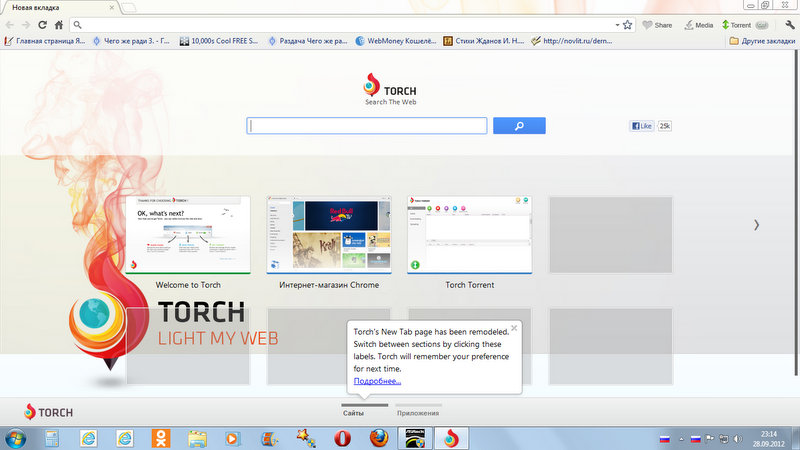Open bookmark 'http://novlit.ru/dern...'
The height and width of the screenshot is (450, 800).
(571, 41)
